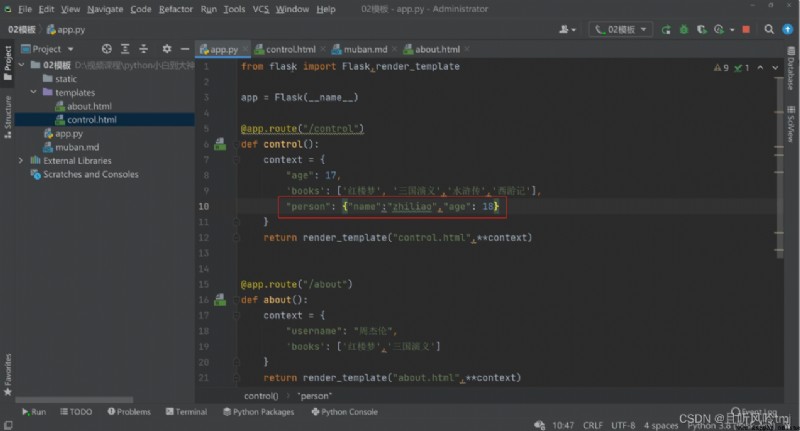
Task: Toggle the Structure tool window sidebar tab
Action: 8,118
